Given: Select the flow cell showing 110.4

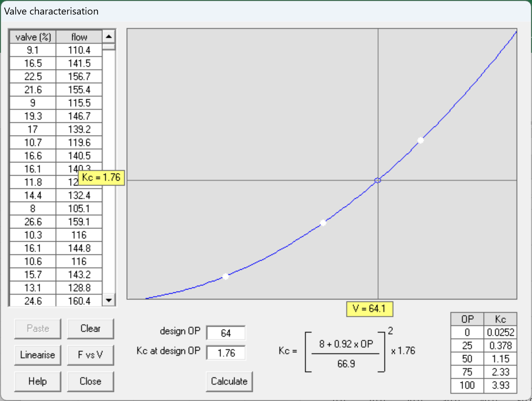Looking at the screenshot, I should click(x=79, y=50).
